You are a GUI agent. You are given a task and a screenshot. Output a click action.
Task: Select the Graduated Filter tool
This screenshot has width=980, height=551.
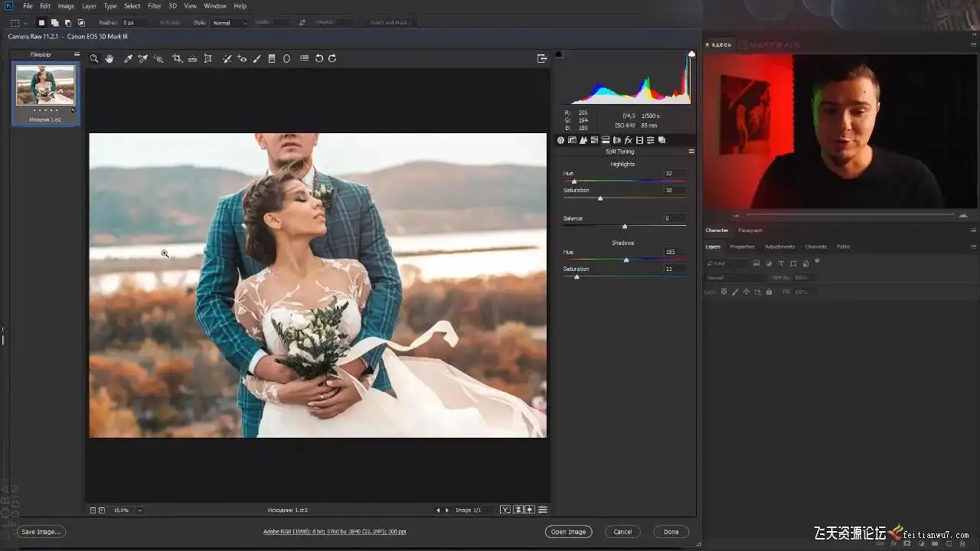pyautogui.click(x=271, y=58)
